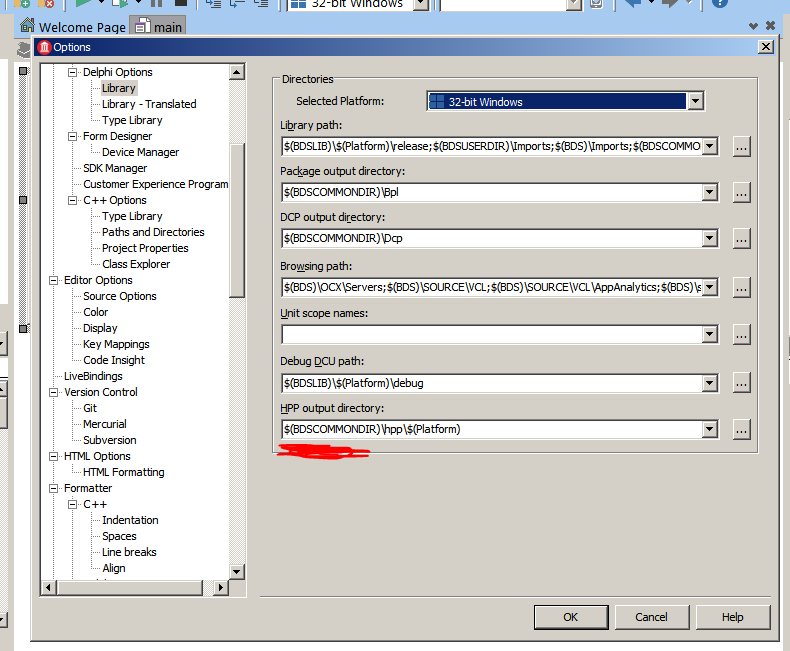Screen dimensions: 790x651
Task: Select Code Insight in the tree
Action: 114,360
